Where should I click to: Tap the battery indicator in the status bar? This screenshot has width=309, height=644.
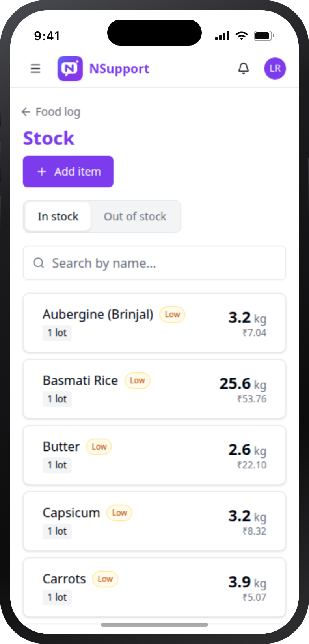[264, 36]
